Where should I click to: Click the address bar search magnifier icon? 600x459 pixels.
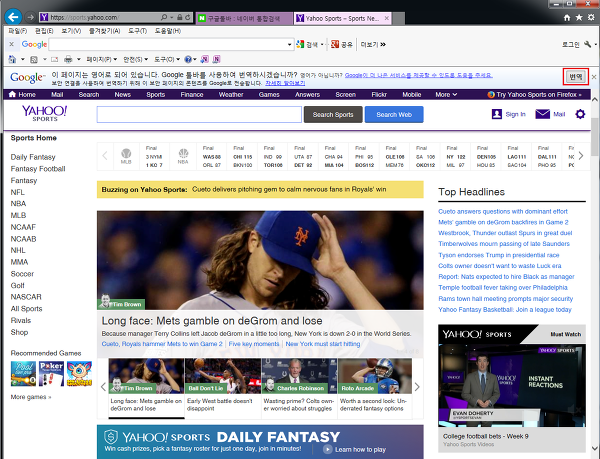click(x=164, y=17)
